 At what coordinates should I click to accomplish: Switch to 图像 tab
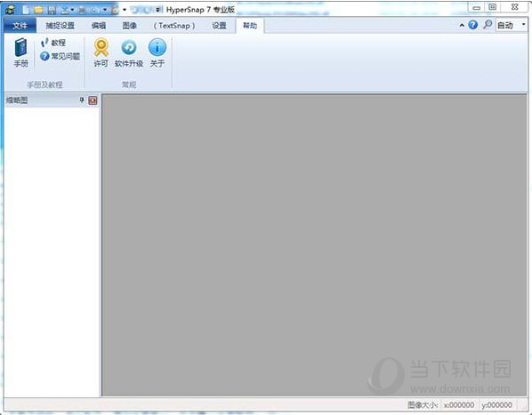(129, 26)
